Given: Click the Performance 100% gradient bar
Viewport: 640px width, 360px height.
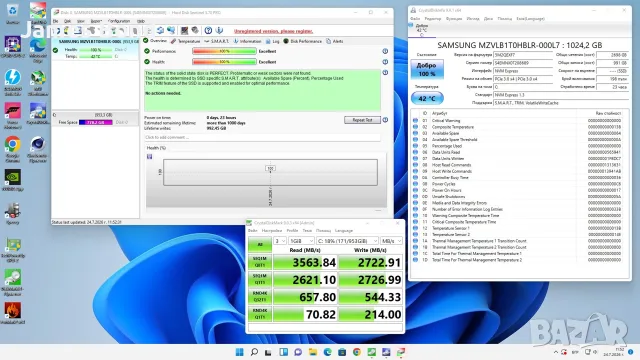Looking at the screenshot, I should [x=224, y=51].
